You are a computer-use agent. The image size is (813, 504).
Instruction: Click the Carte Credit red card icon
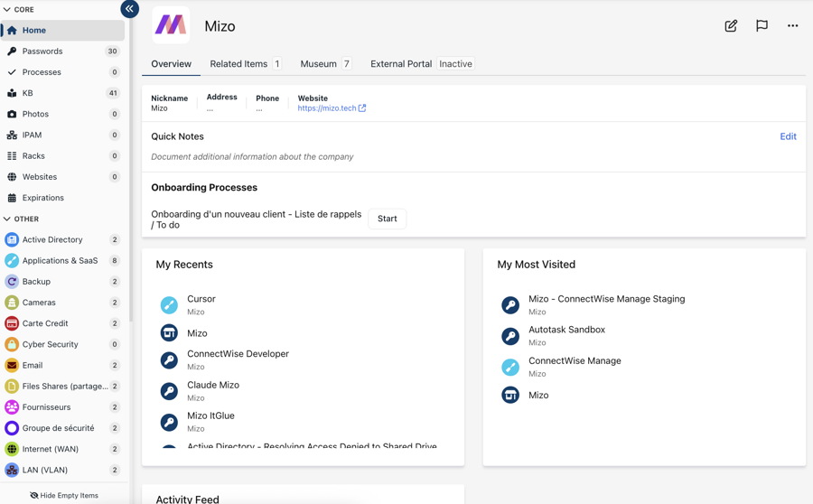[x=12, y=323]
